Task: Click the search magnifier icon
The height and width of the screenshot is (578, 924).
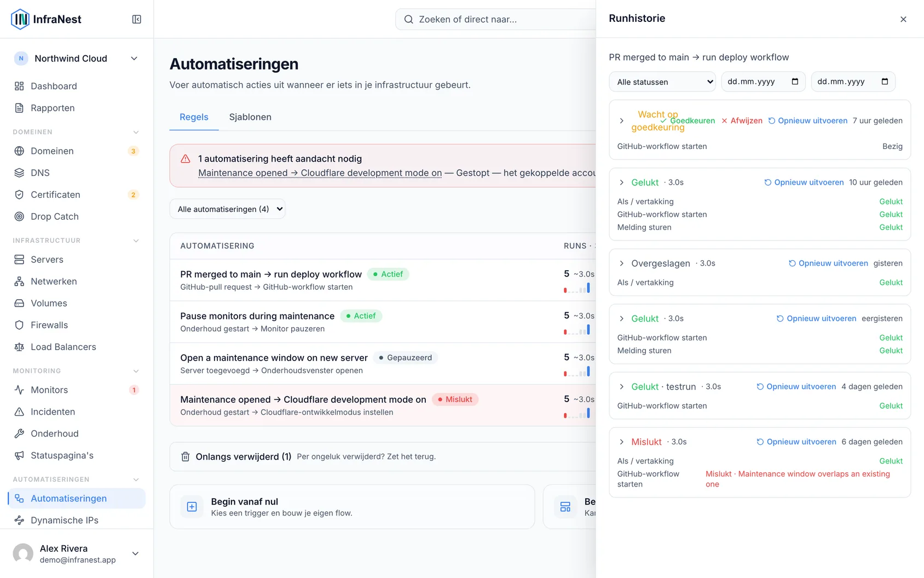Action: pyautogui.click(x=408, y=19)
